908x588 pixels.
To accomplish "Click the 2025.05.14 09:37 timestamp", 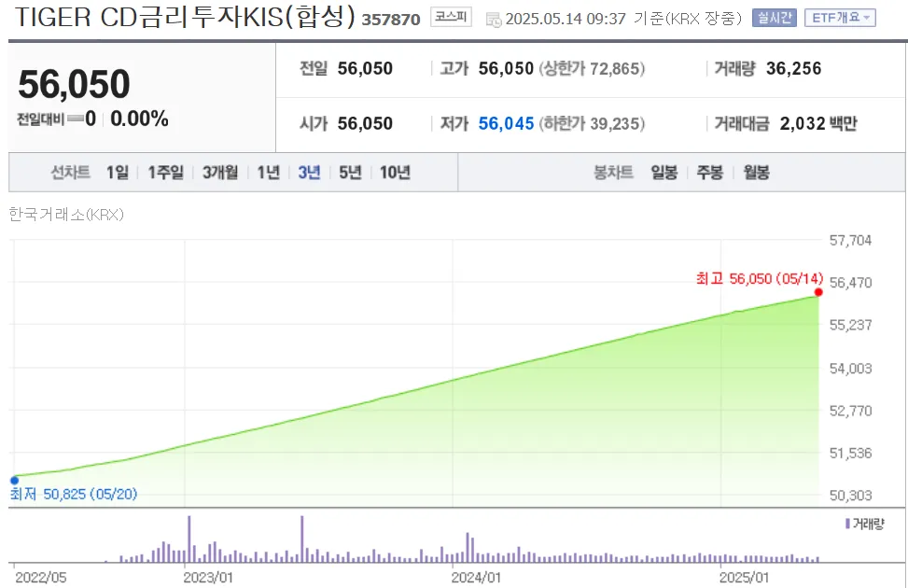I will [566, 19].
